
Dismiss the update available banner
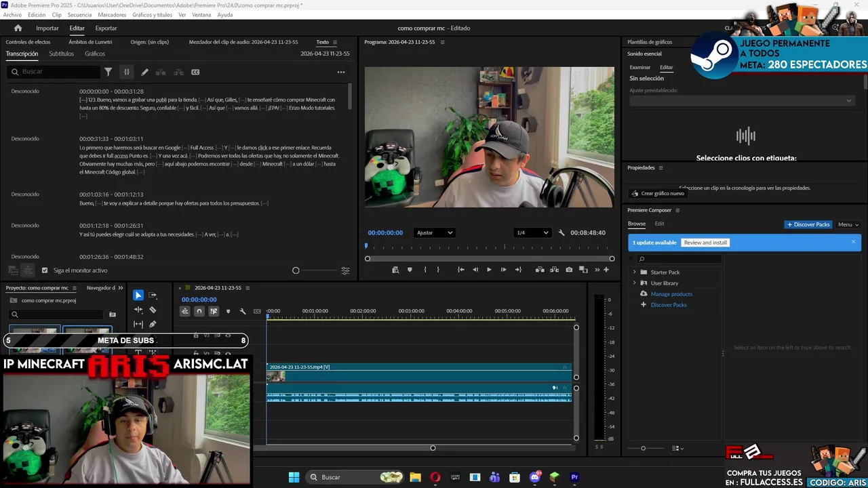pos(853,242)
